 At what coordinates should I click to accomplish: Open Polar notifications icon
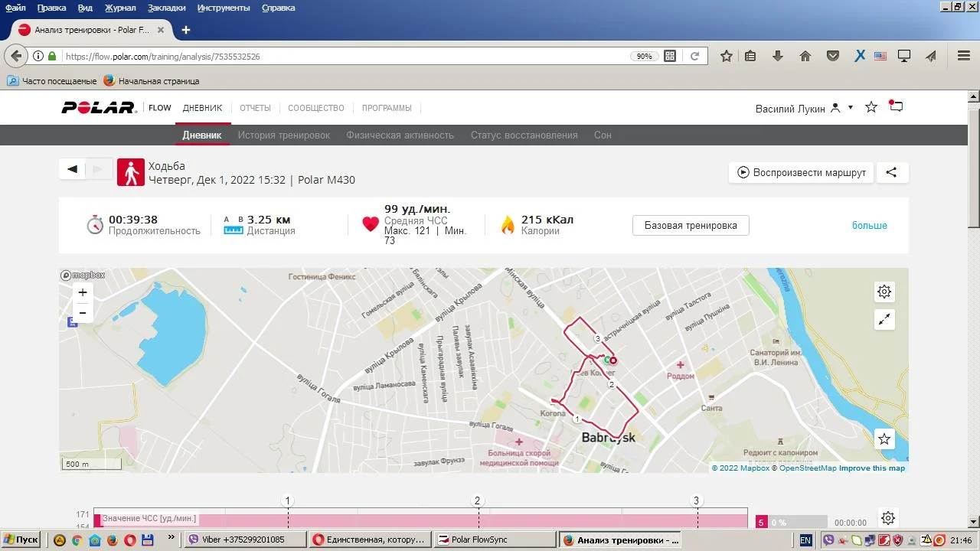pos(896,106)
